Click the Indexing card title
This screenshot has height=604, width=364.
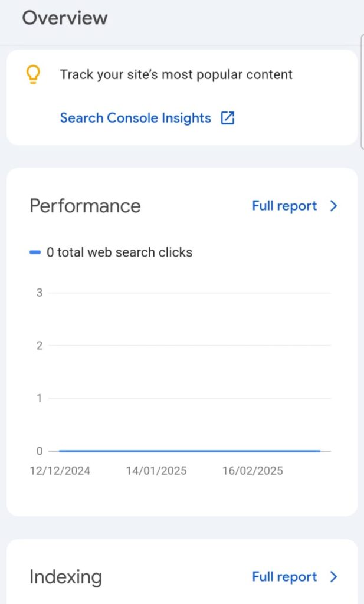[65, 577]
